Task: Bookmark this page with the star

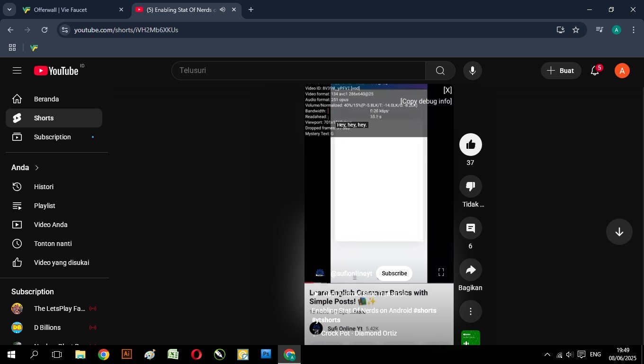Action: (576, 30)
